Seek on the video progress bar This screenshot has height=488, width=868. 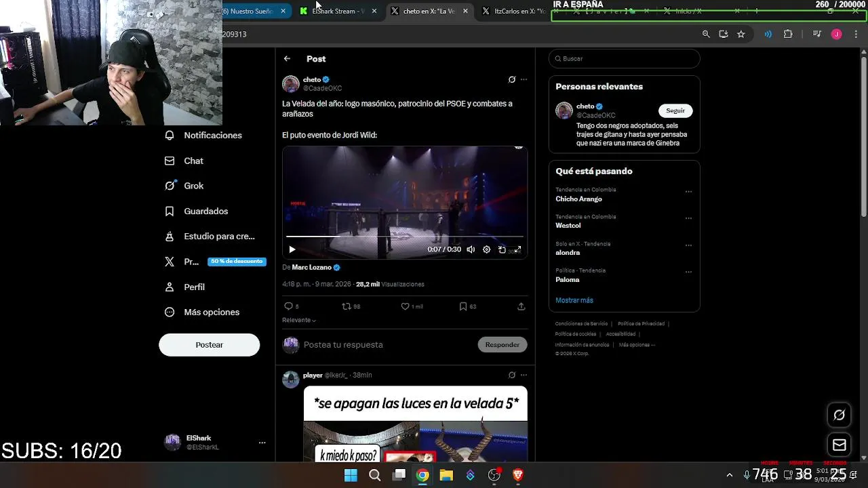[405, 237]
